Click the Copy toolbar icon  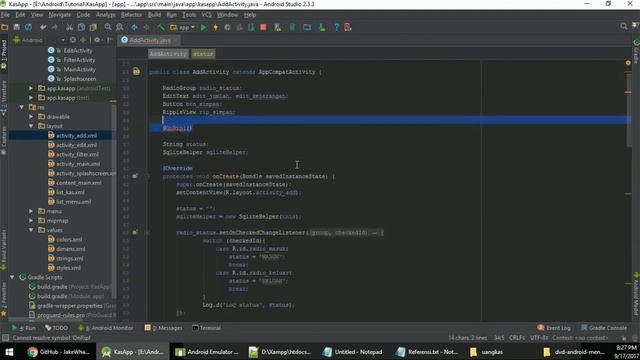point(81,27)
